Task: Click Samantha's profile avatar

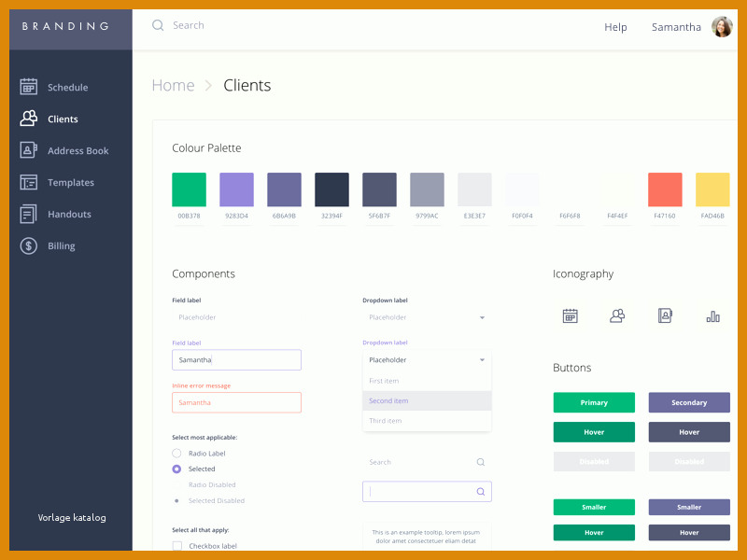Action: 722,27
